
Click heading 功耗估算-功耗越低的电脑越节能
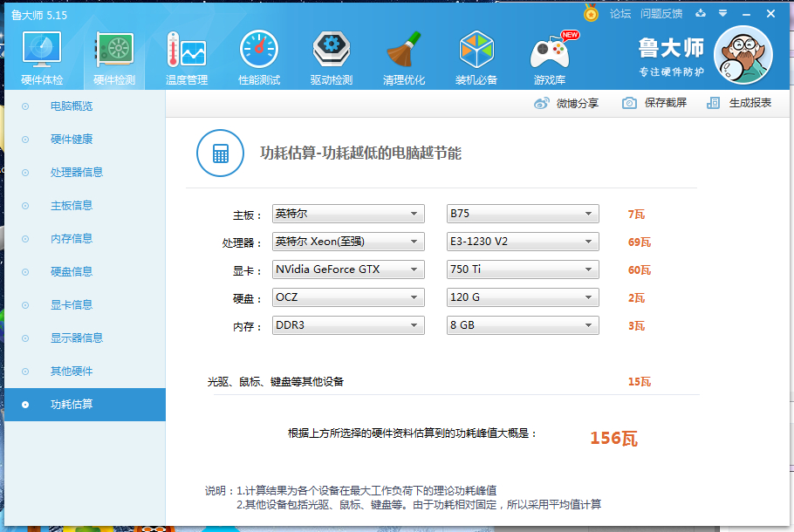[360, 153]
